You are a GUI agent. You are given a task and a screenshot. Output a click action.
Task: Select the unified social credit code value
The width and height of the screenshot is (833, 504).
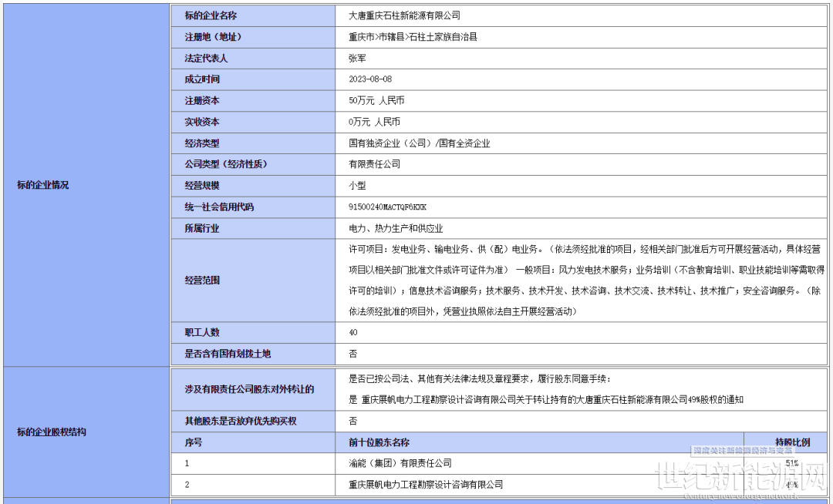pyautogui.click(x=387, y=207)
